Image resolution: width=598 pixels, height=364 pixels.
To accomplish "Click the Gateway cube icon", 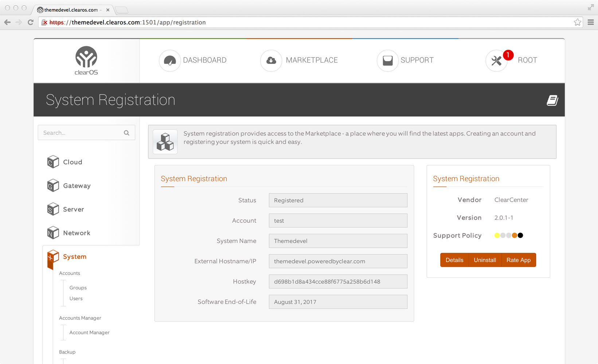I will click(53, 185).
